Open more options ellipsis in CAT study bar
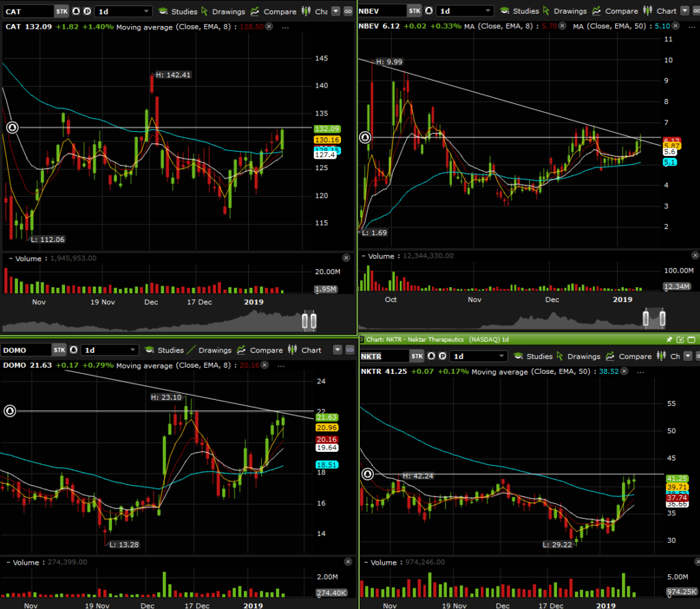This screenshot has height=609, width=700. pos(285,27)
